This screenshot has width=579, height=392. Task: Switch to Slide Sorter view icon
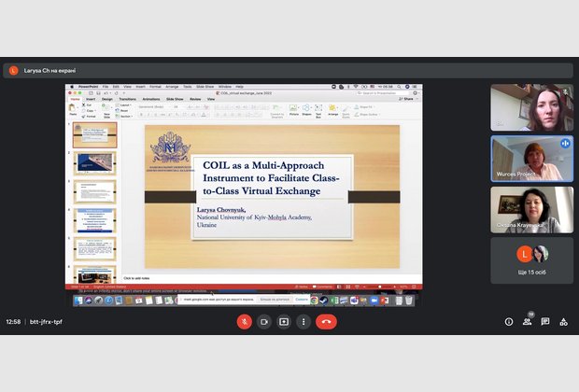347,287
